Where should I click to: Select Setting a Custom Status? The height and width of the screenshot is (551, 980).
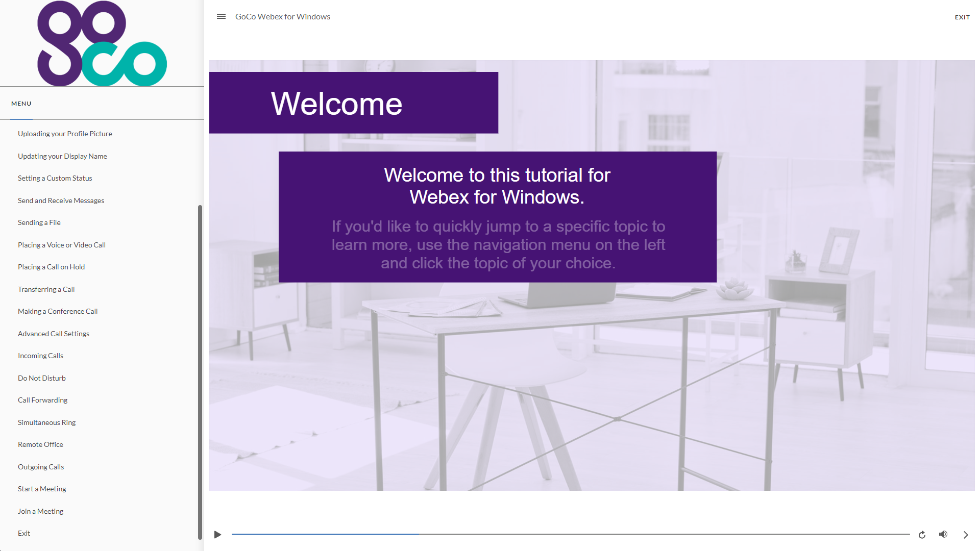coord(55,178)
